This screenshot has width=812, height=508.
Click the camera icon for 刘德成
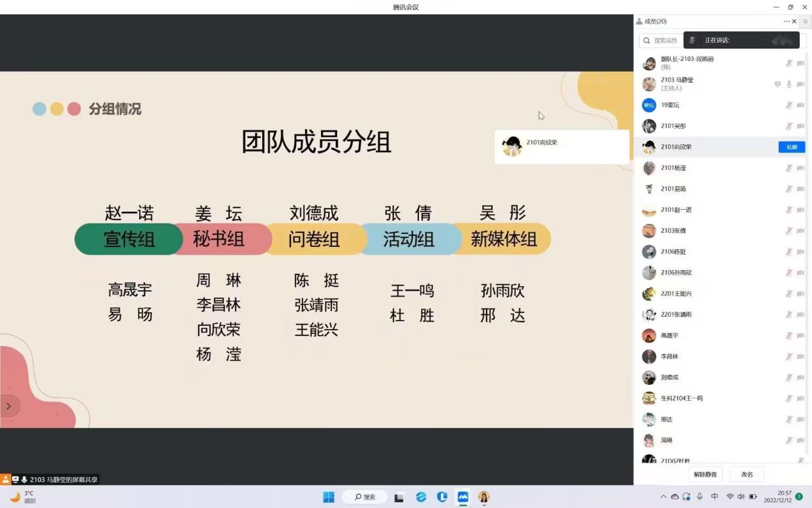[800, 378]
